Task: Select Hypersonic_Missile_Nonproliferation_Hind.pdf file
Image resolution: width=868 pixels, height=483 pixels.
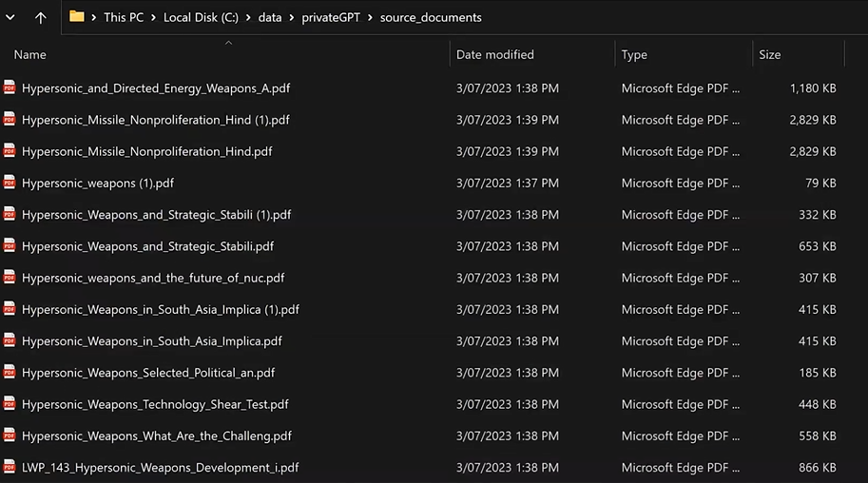Action: click(146, 151)
